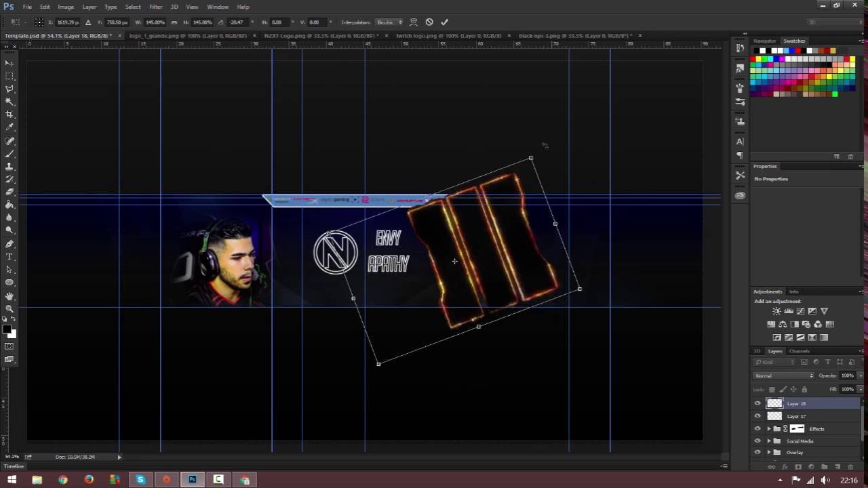Cancel the transform in options bar
The height and width of the screenshot is (488, 868).
tap(429, 22)
